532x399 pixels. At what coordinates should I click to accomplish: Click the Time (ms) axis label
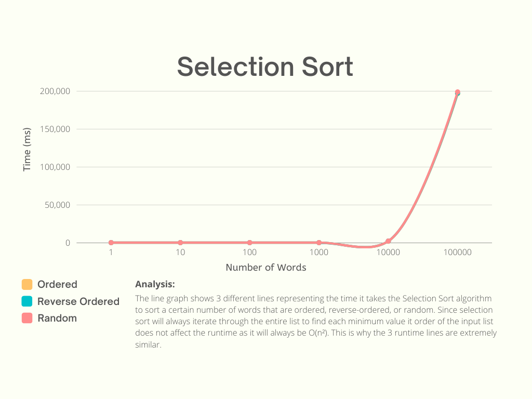(x=27, y=150)
